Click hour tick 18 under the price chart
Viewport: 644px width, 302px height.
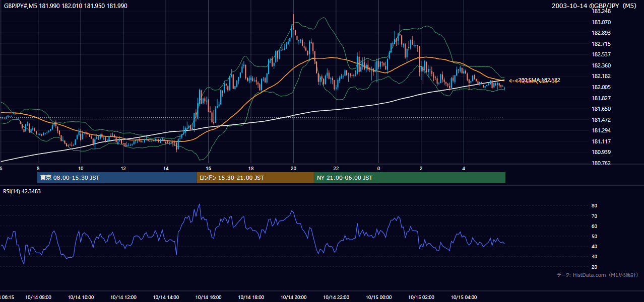tap(251, 168)
